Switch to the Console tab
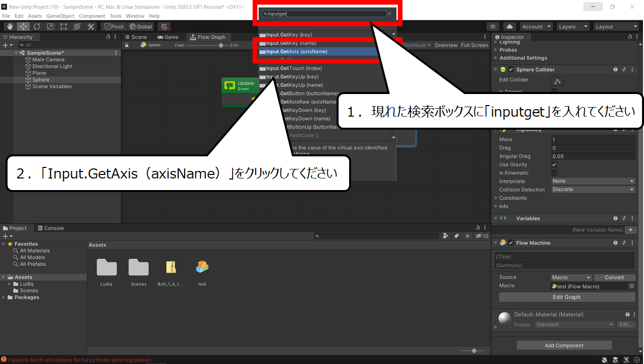 click(x=51, y=228)
